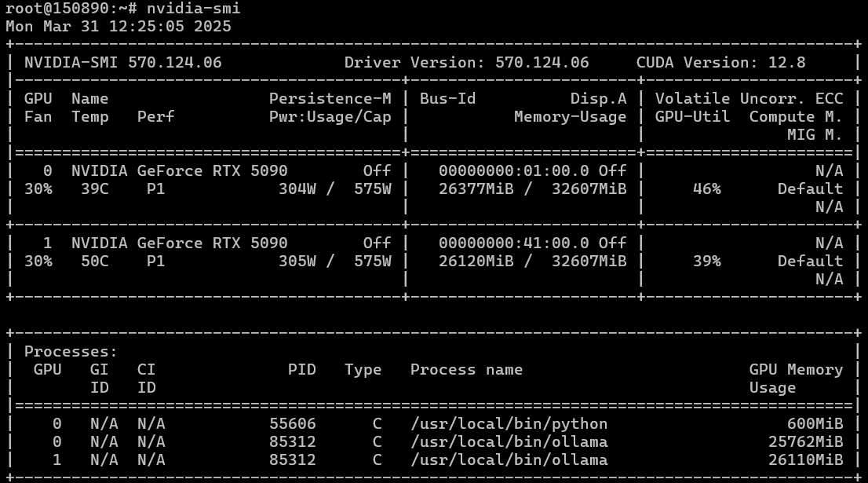868x483 pixels.
Task: Click the 39% GPU utilization value
Action: [706, 262]
